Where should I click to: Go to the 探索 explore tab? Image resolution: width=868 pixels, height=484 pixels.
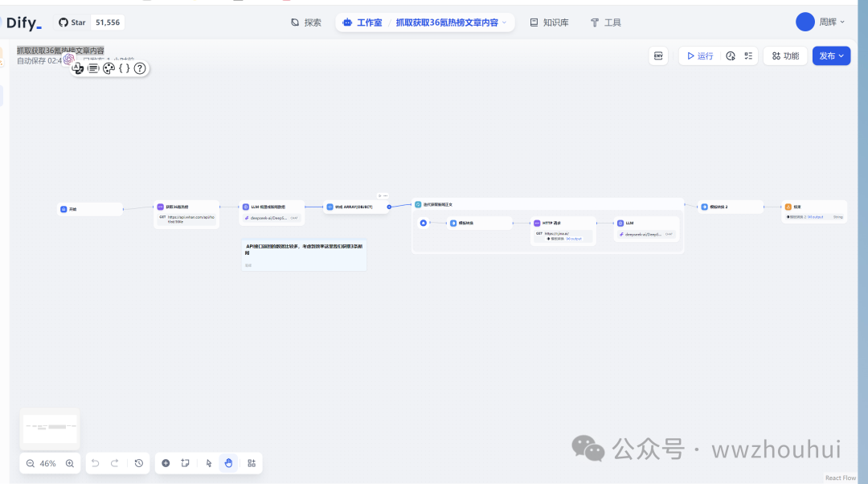click(x=305, y=23)
